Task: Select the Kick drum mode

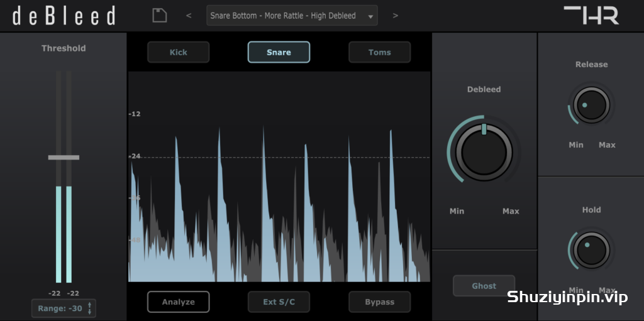Action: click(x=178, y=52)
